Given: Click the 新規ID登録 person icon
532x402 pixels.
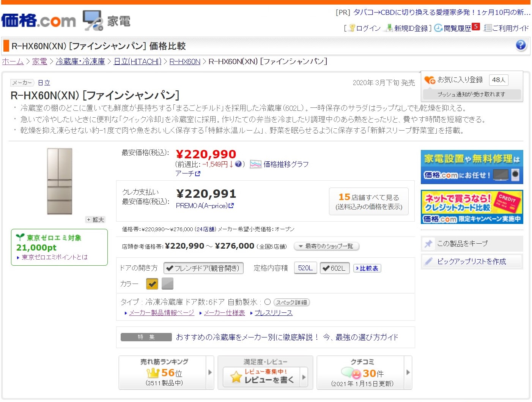Looking at the screenshot, I should (389, 28).
